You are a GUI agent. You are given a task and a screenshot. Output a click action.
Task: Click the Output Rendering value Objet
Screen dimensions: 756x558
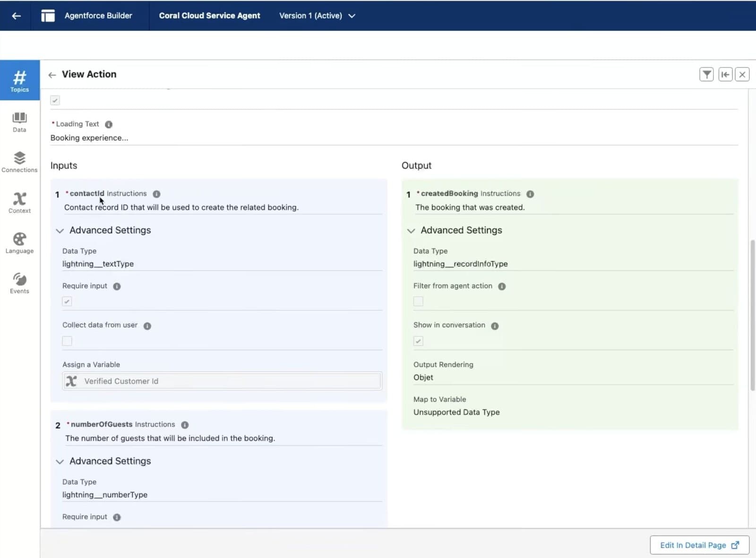pyautogui.click(x=423, y=377)
